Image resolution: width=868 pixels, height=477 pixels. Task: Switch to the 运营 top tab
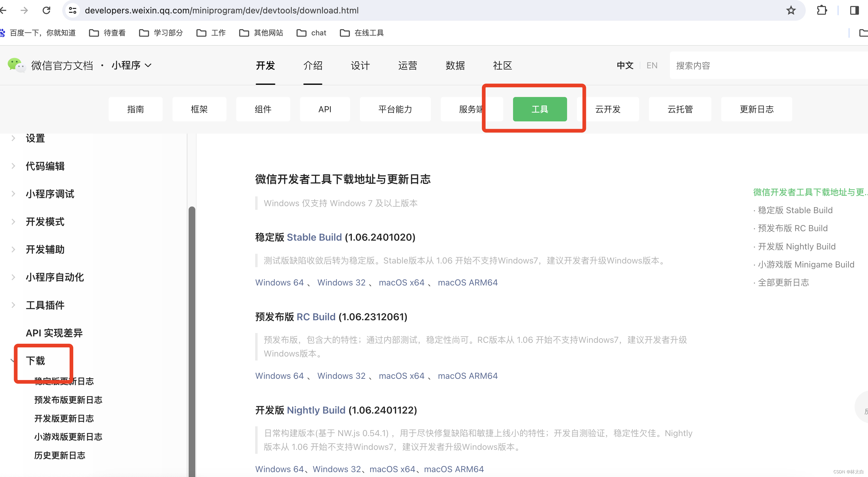[x=407, y=65]
